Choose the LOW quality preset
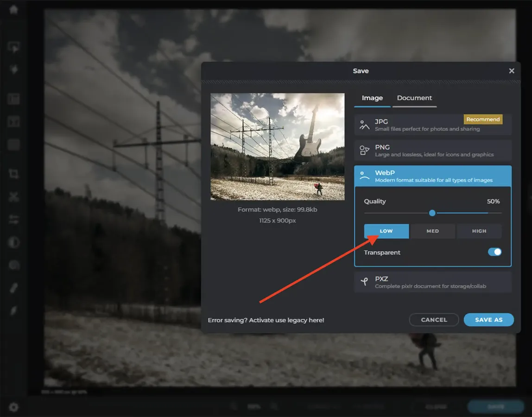This screenshot has width=532, height=417. (x=386, y=231)
